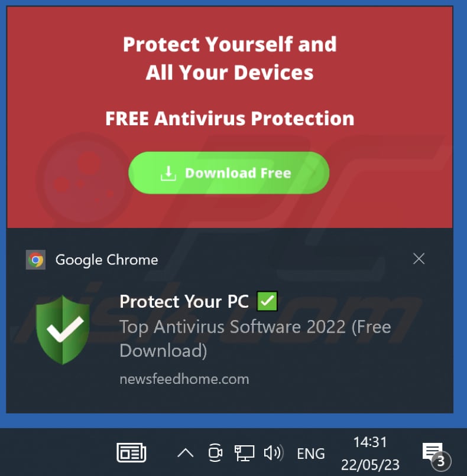This screenshot has height=476, width=467.
Task: Click the Google Chrome notification app name
Action: point(106,260)
